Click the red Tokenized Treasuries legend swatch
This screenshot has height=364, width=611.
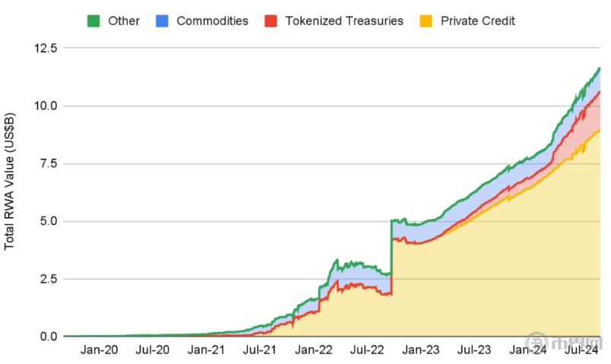click(272, 21)
